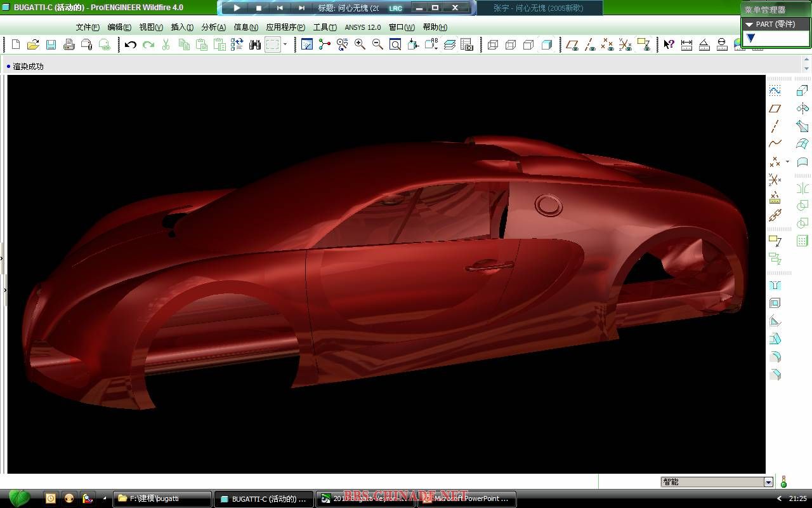Viewport: 812px width, 508px height.
Task: Select the Shell tool
Action: (775, 304)
